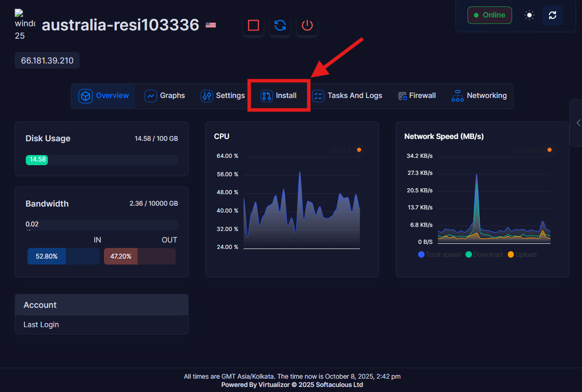Click the Networking icon in navigation
The image size is (582, 392).
[x=457, y=96]
